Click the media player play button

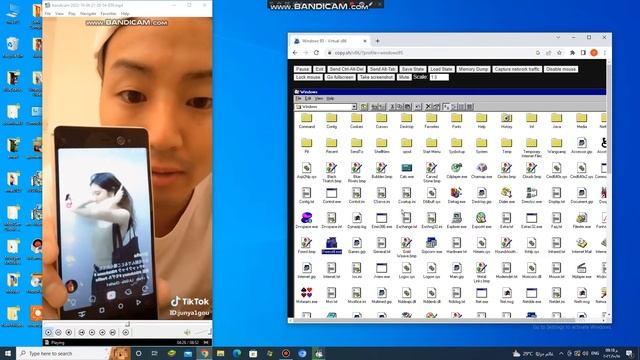pos(48,333)
